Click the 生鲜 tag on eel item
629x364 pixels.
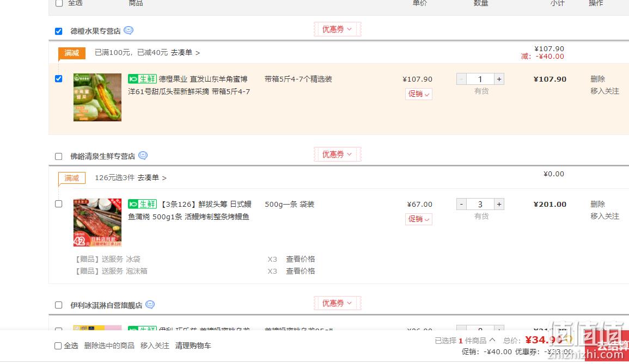pyautogui.click(x=142, y=204)
